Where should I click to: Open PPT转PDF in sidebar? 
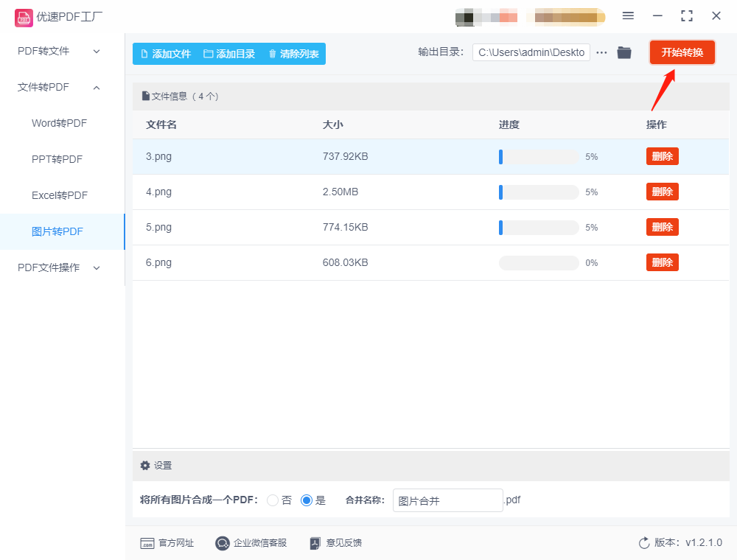pos(57,159)
